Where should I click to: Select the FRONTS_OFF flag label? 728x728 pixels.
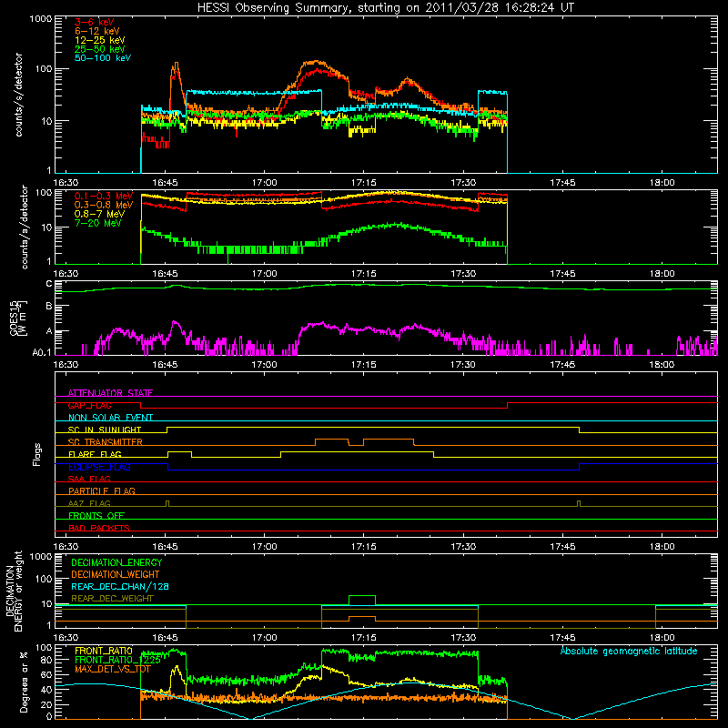click(96, 515)
